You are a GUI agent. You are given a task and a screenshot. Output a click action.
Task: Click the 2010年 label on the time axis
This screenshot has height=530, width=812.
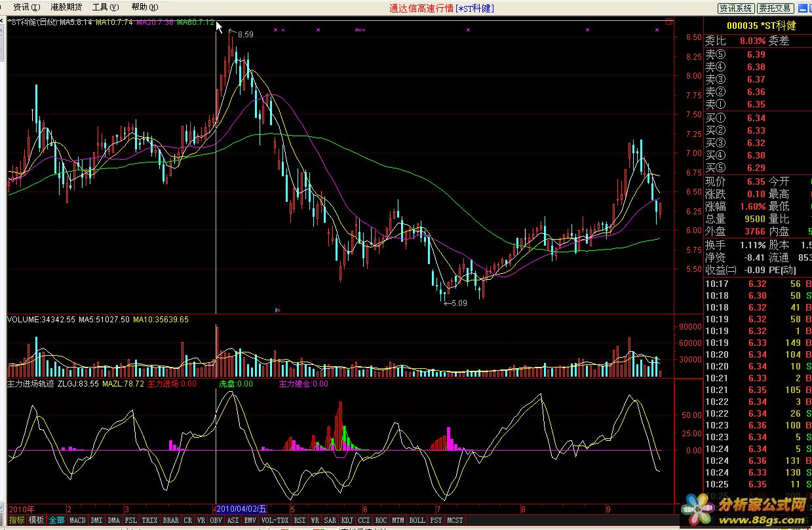pyautogui.click(x=22, y=508)
